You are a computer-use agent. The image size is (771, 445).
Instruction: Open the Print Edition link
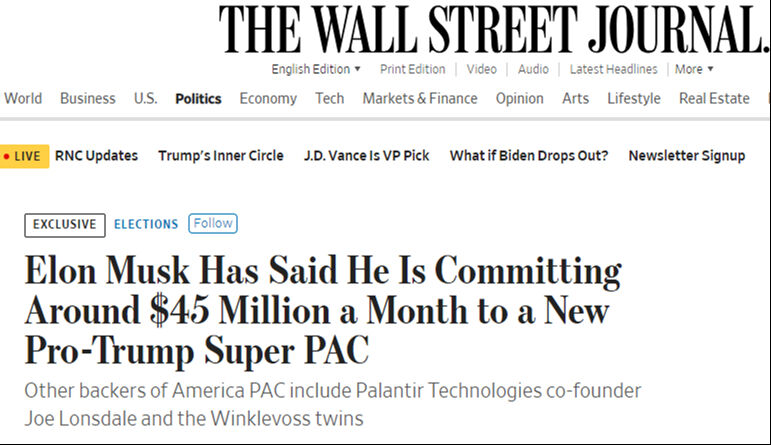412,69
